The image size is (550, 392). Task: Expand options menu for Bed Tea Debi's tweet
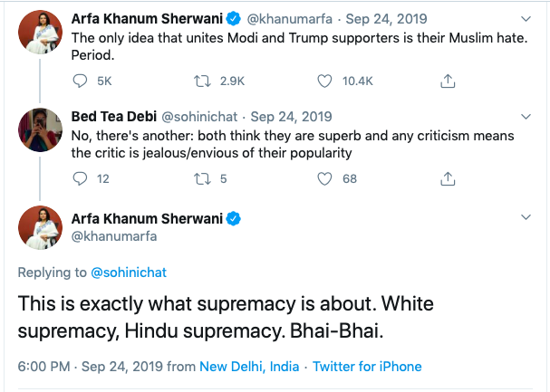tap(526, 117)
